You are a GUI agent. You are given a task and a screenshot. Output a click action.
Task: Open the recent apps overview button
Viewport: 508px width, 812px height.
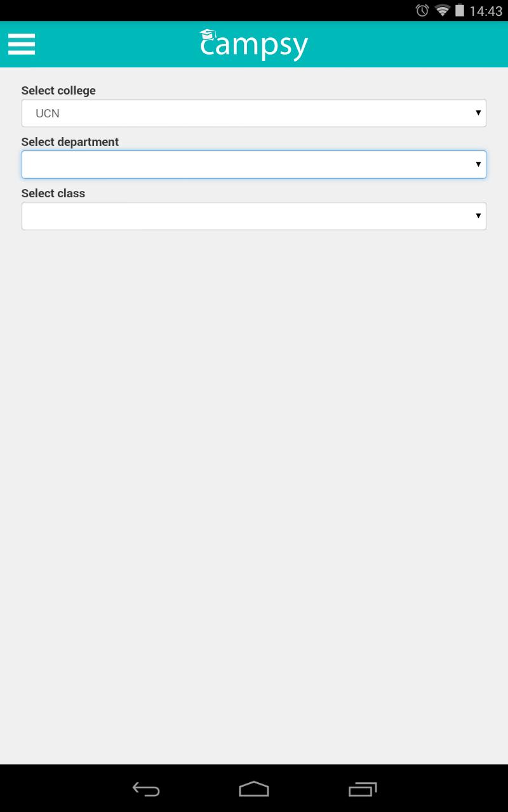[x=363, y=789]
